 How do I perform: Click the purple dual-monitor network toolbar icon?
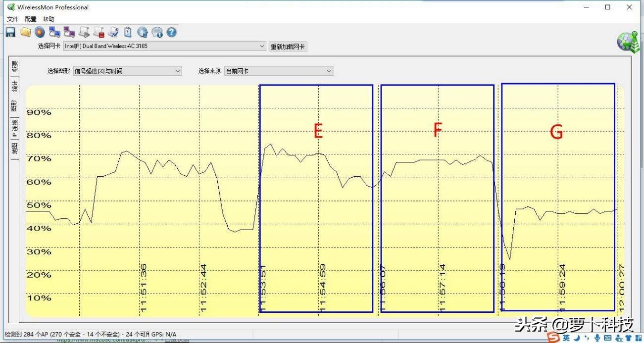click(69, 33)
